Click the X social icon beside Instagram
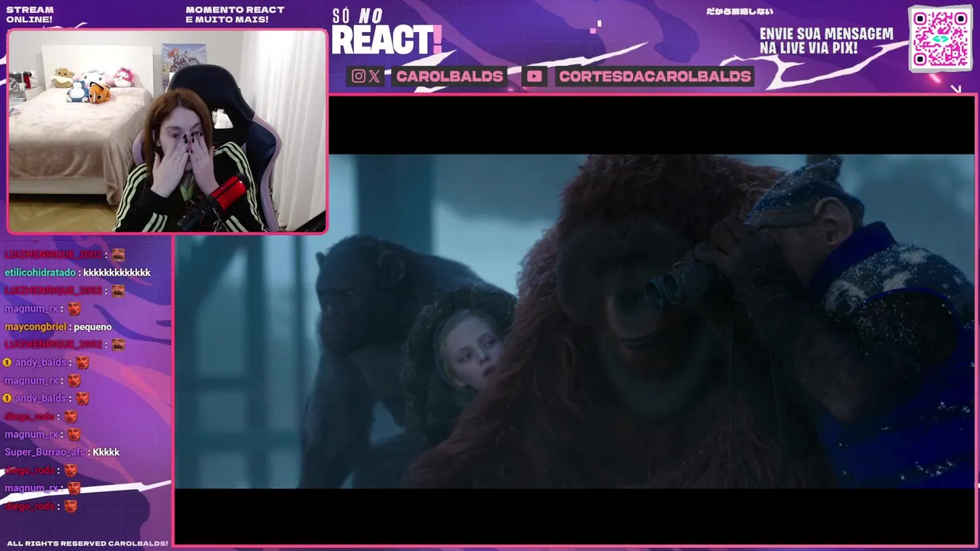The height and width of the screenshot is (551, 980). [x=374, y=76]
